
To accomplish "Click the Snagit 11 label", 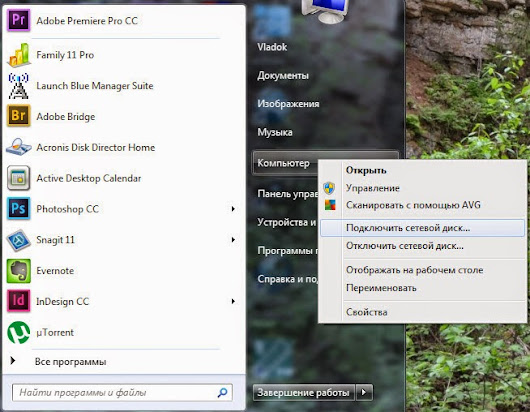I will click(x=55, y=240).
